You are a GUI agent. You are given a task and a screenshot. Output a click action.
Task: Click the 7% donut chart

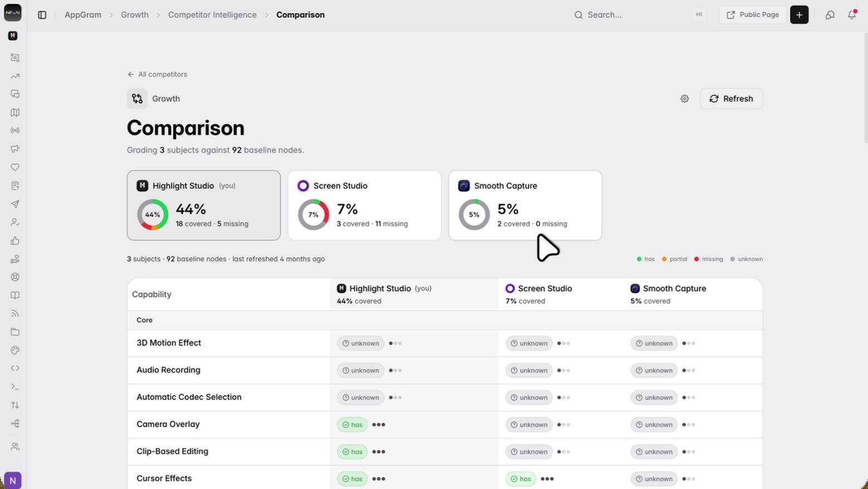[x=313, y=214]
